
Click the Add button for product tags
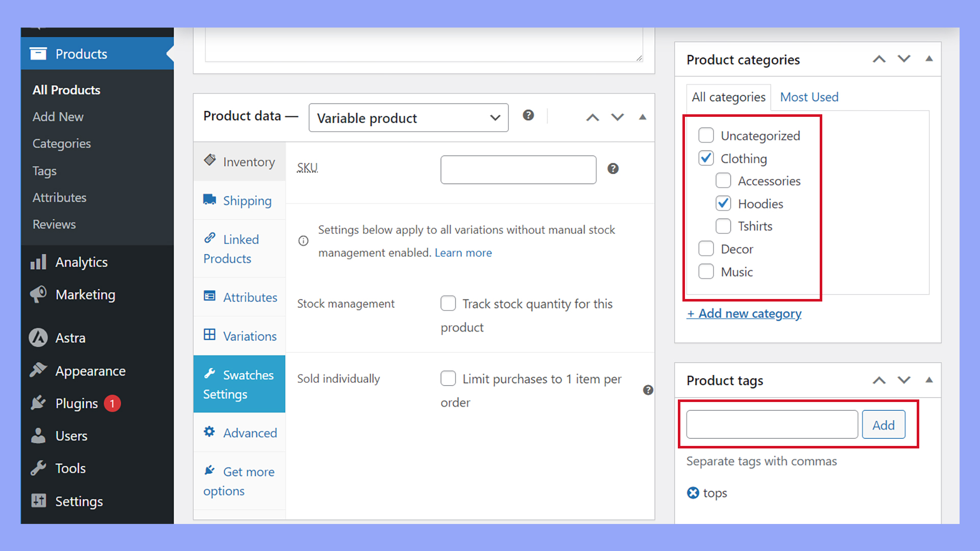click(883, 424)
